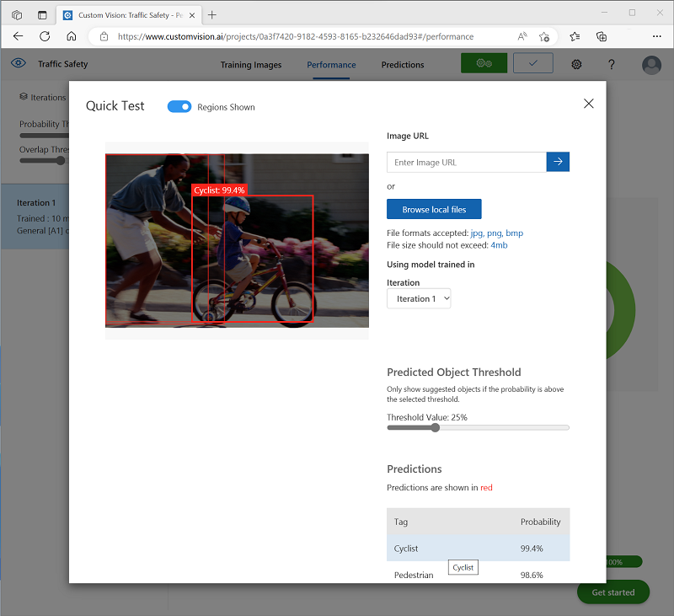Open the settings gear icon
This screenshot has width=674, height=616.
click(576, 65)
